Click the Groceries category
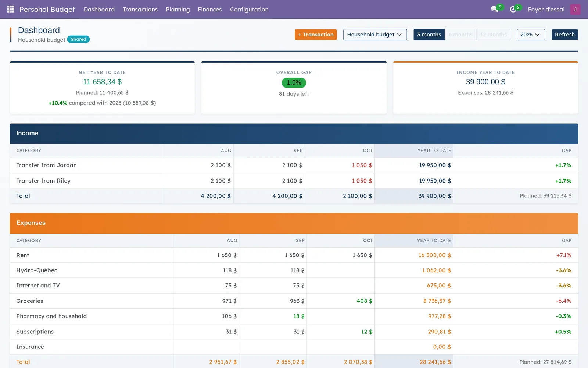588x368 pixels. click(30, 301)
